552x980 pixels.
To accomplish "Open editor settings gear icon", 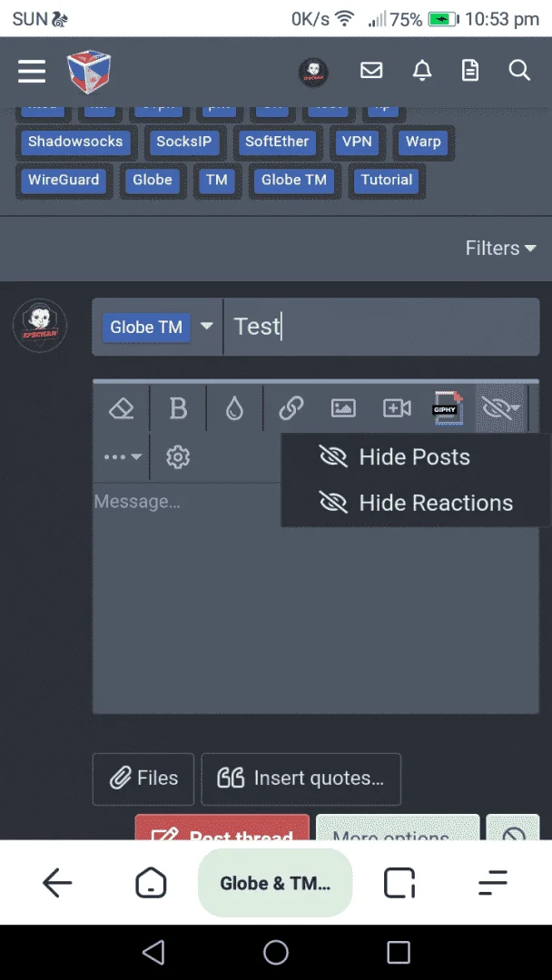I will coord(178,456).
